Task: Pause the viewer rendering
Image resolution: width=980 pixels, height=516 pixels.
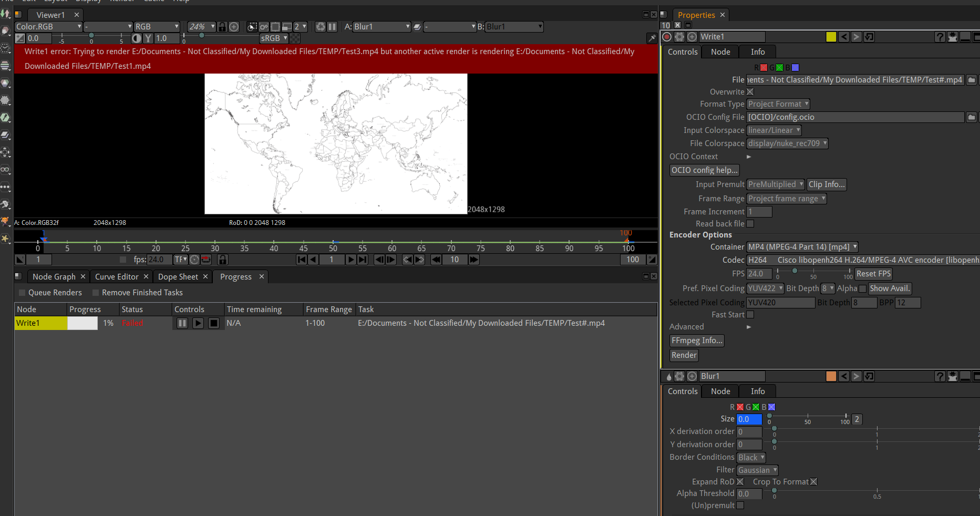Action: pyautogui.click(x=333, y=27)
